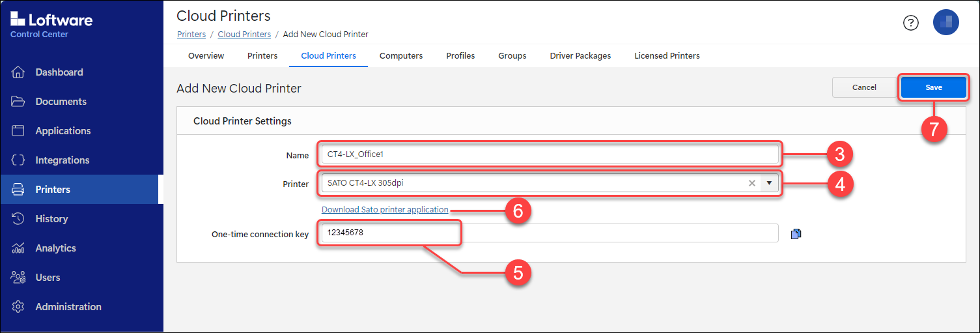Viewport: 980px width, 333px height.
Task: Save the new cloud printer
Action: pyautogui.click(x=934, y=87)
